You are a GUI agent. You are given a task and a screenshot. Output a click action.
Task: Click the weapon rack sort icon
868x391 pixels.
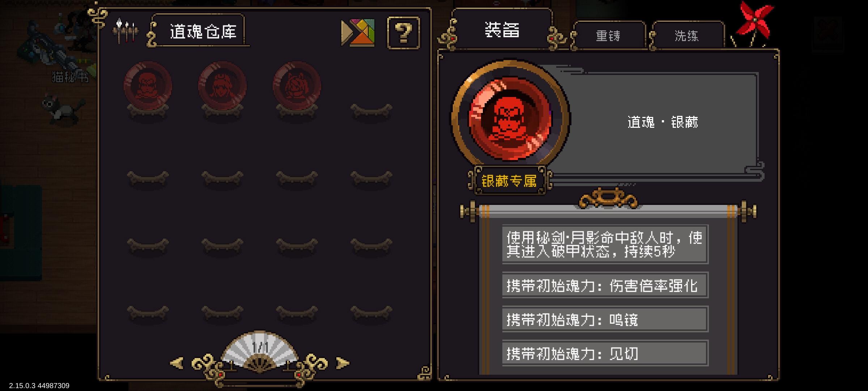(125, 30)
